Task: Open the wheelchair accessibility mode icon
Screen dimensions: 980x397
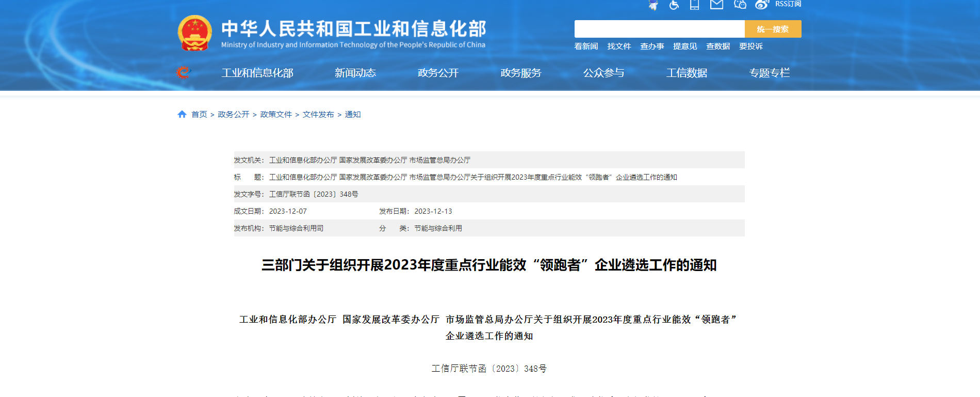Action: point(674,5)
